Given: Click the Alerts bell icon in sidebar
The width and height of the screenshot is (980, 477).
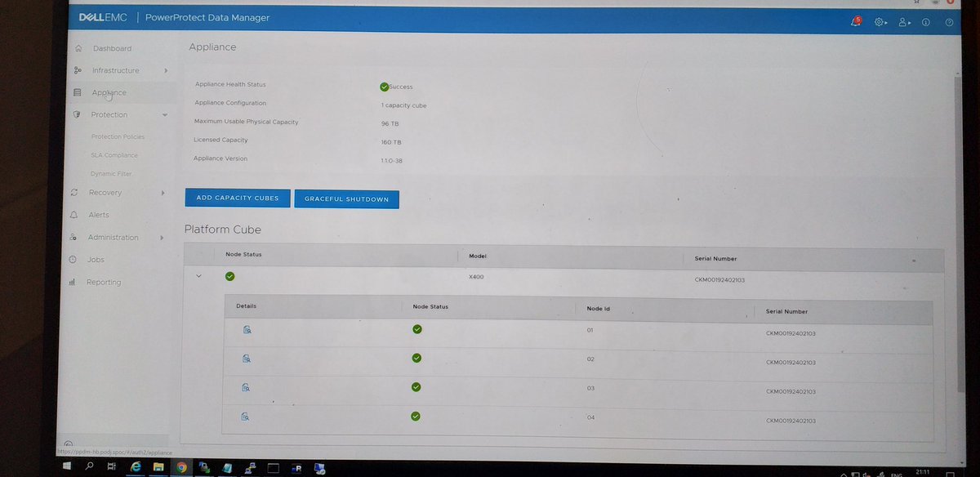Looking at the screenshot, I should [73, 215].
